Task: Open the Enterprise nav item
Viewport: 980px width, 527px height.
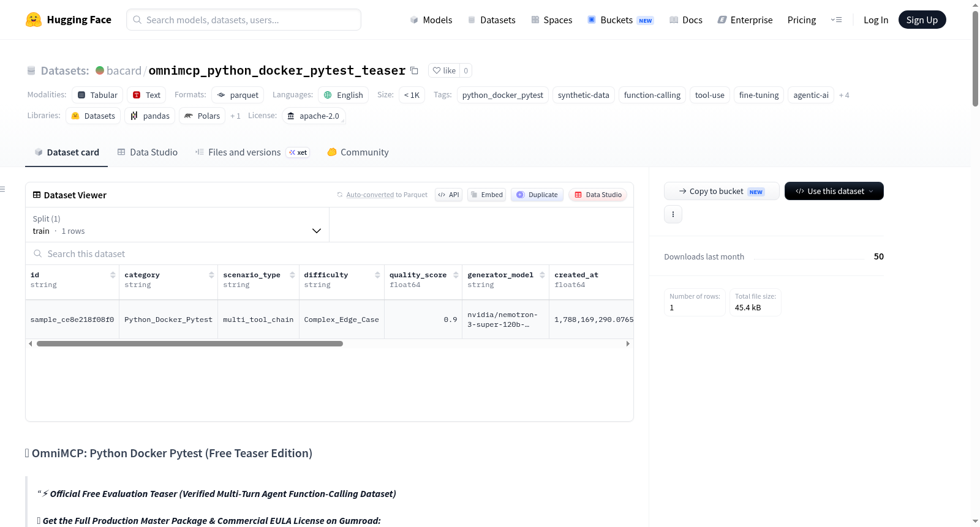Action: pos(745,20)
